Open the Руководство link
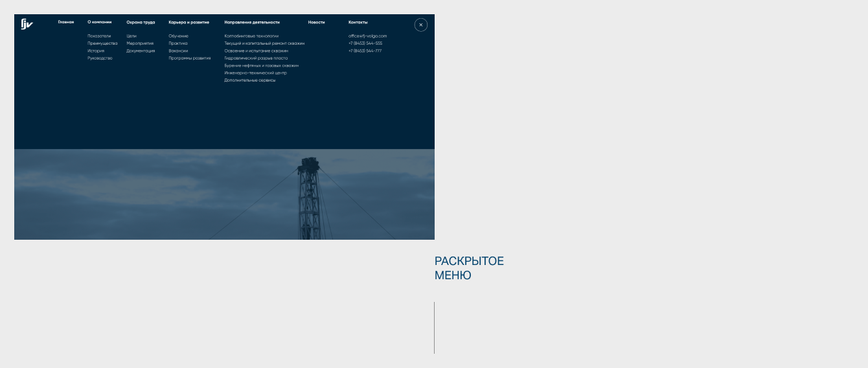The height and width of the screenshot is (368, 868). [x=100, y=58]
